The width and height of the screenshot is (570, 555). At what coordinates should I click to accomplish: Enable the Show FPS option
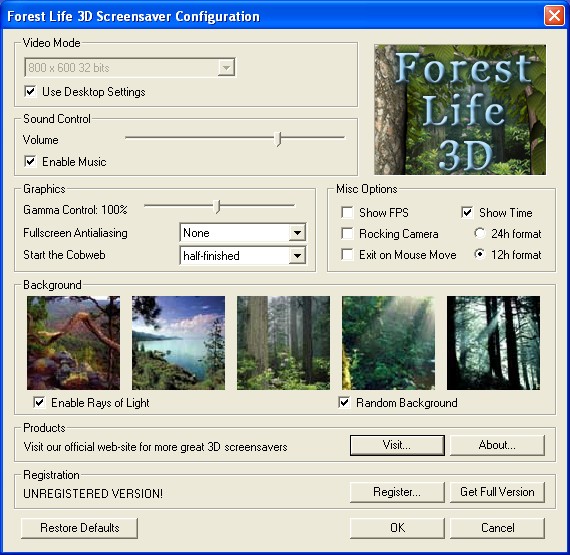point(347,213)
